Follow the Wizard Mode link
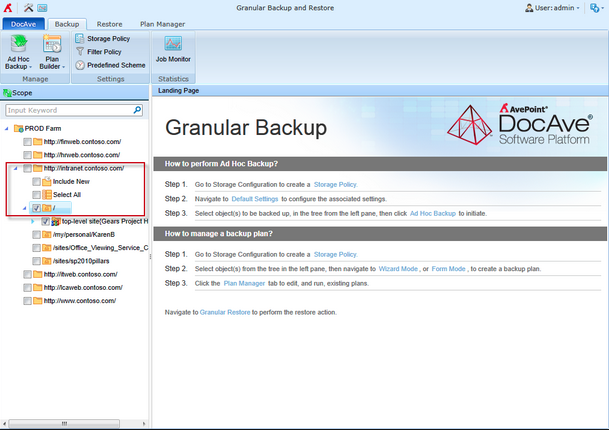609x430 pixels. tap(398, 269)
